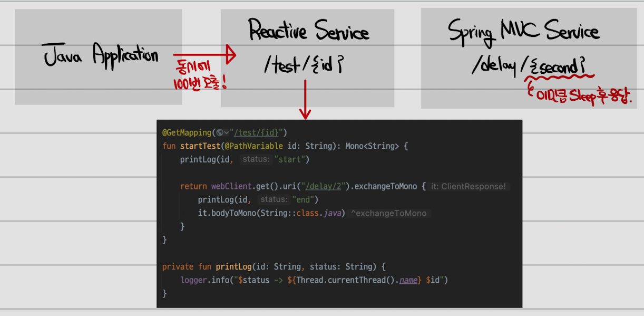Select the Java Application box label

click(101, 55)
